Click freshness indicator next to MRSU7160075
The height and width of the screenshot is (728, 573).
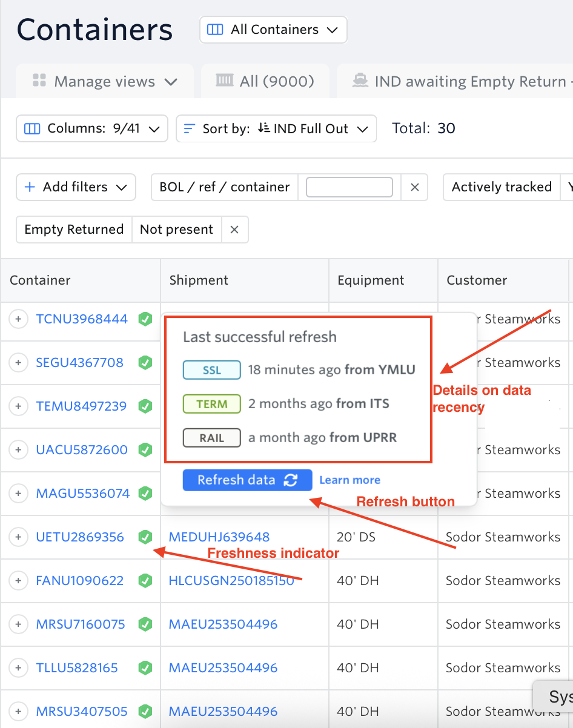pos(145,624)
